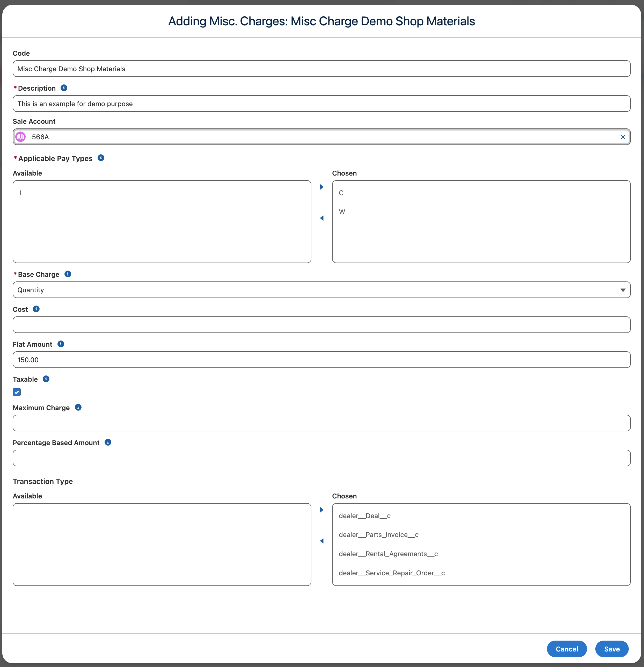The image size is (644, 667).
Task: Click the Taxable info icon
Action: 46,379
